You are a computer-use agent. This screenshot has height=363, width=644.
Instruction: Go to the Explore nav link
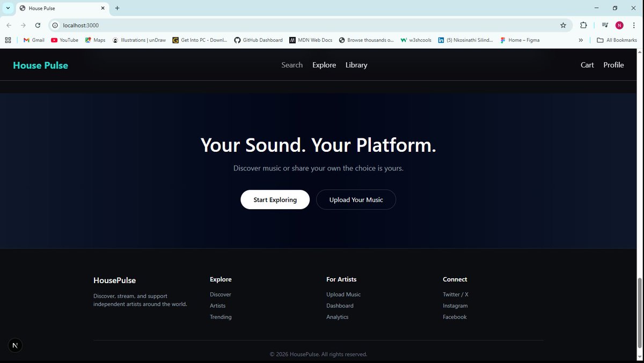(x=324, y=65)
